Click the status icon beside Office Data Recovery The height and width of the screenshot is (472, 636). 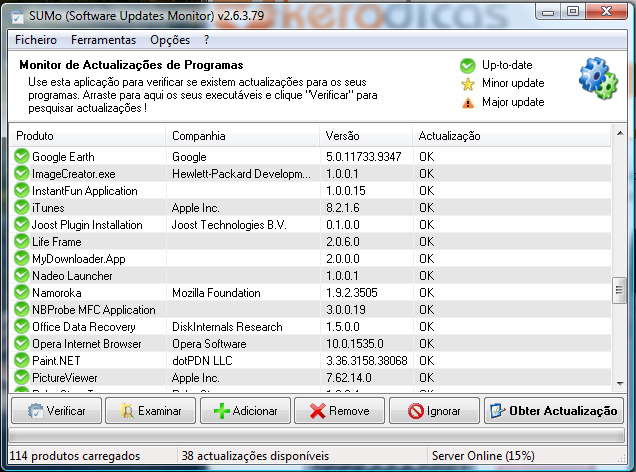tap(21, 327)
